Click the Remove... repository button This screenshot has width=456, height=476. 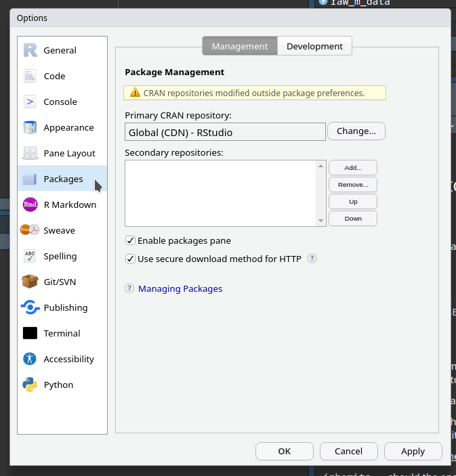[353, 185]
